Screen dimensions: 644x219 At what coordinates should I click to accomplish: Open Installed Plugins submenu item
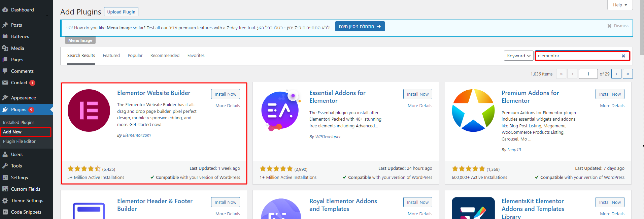[19, 122]
